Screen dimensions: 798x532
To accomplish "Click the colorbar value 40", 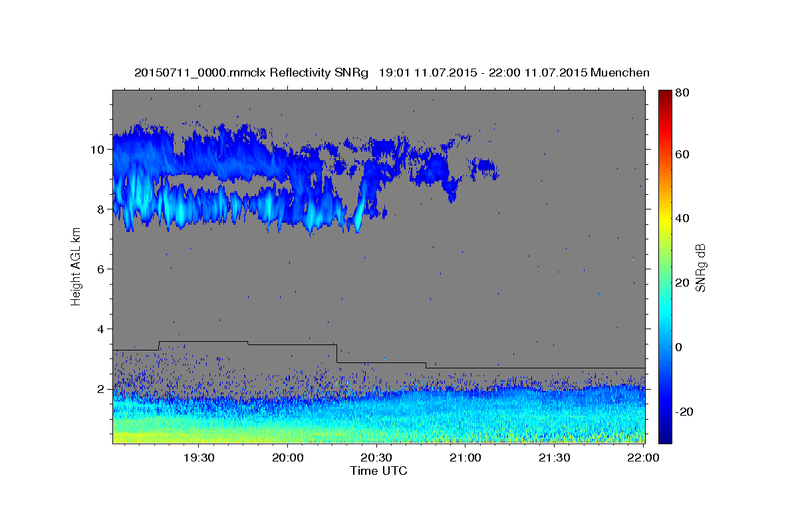I will pos(682,219).
